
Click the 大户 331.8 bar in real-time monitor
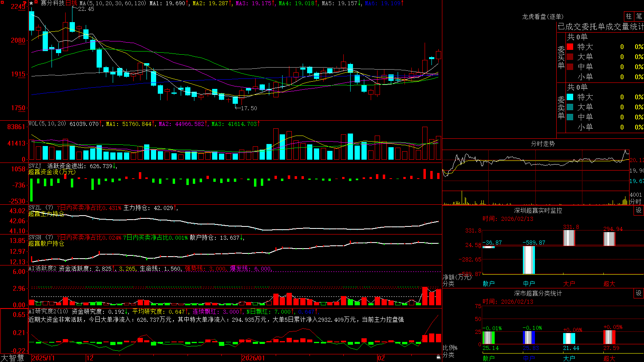[569, 238]
